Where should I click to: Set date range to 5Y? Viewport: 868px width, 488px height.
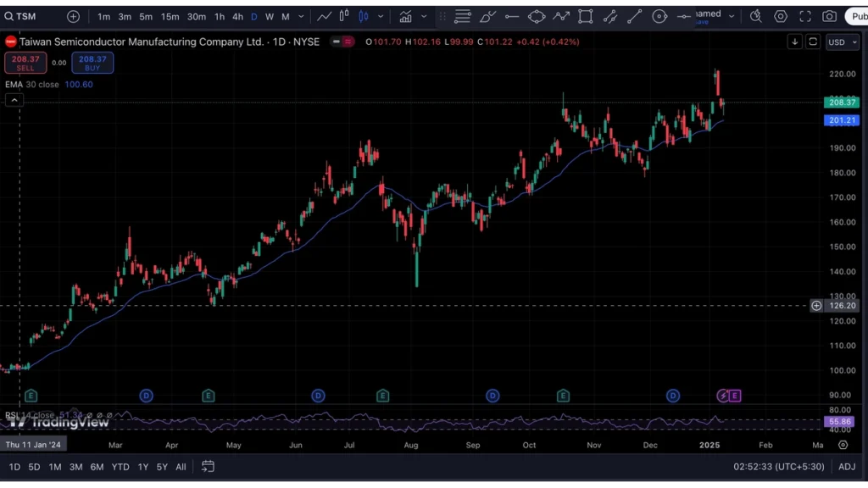(162, 467)
